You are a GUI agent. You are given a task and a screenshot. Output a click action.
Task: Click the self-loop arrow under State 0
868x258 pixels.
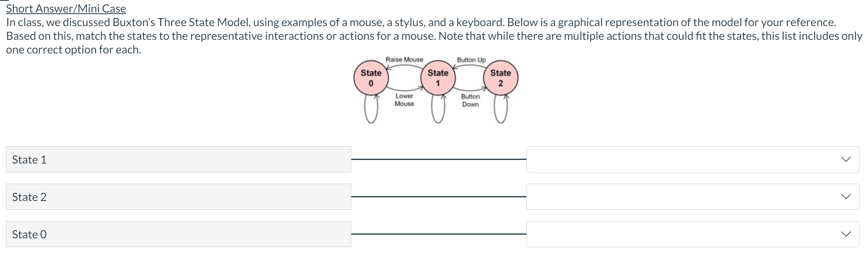tap(370, 109)
